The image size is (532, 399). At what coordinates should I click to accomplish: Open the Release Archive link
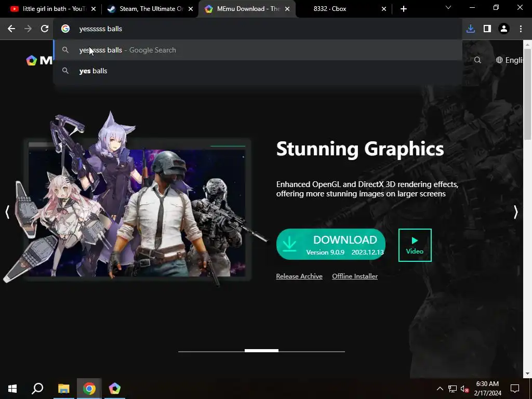299,276
